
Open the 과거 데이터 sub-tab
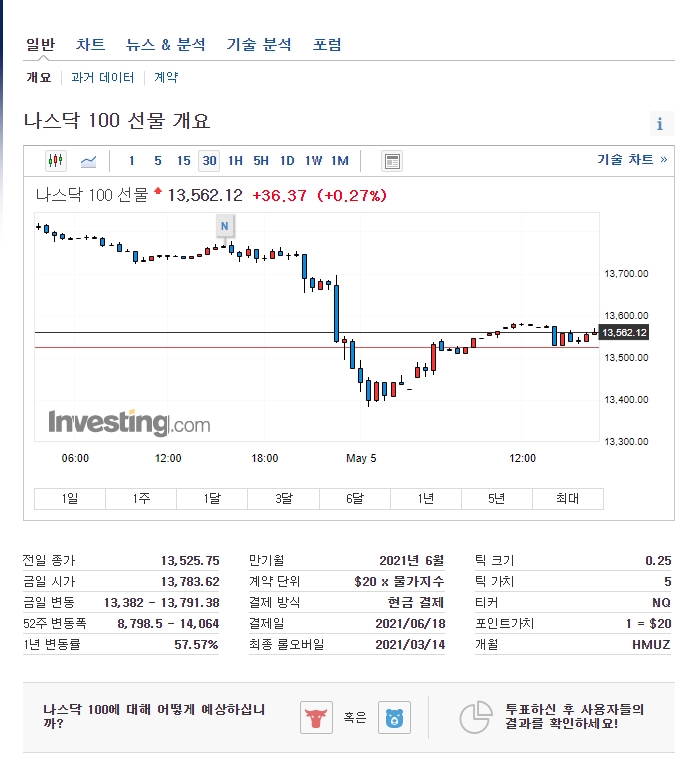[x=102, y=78]
